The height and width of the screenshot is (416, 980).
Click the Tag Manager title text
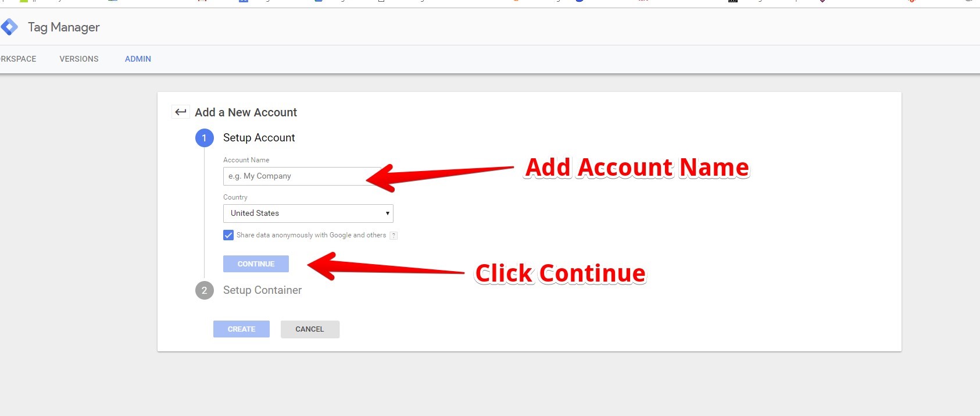click(x=64, y=27)
